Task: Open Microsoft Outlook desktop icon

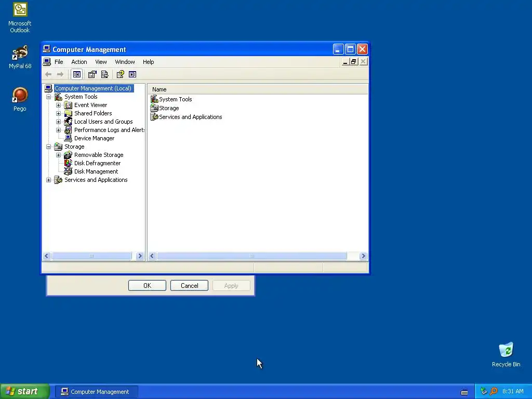Action: (20, 18)
